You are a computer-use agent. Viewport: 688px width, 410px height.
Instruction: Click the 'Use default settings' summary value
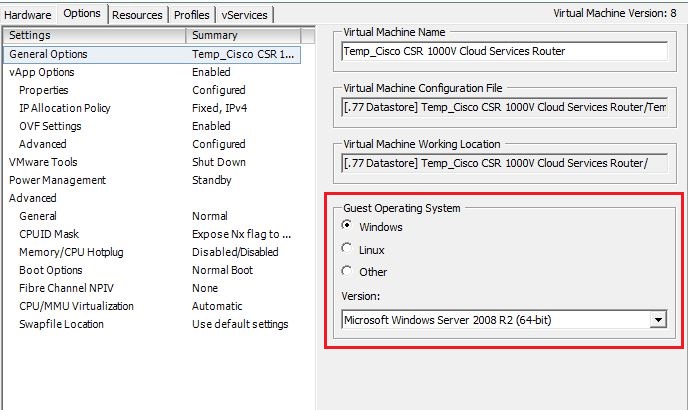pos(240,324)
